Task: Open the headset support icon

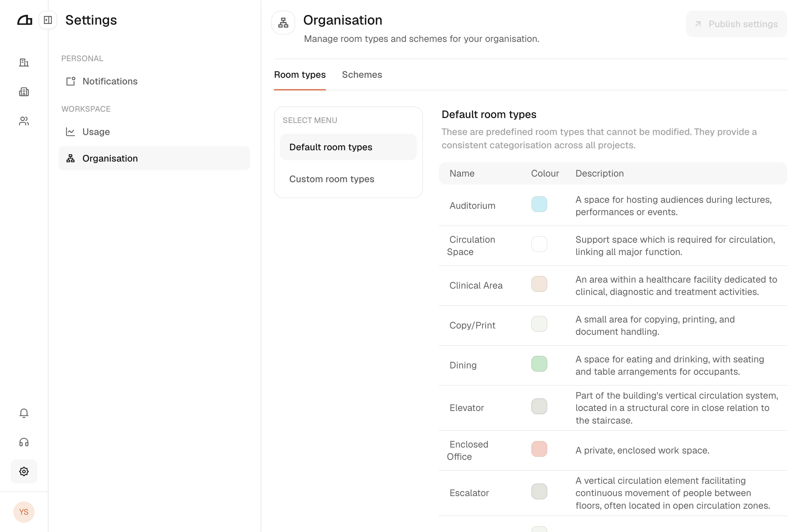Action: [x=24, y=442]
